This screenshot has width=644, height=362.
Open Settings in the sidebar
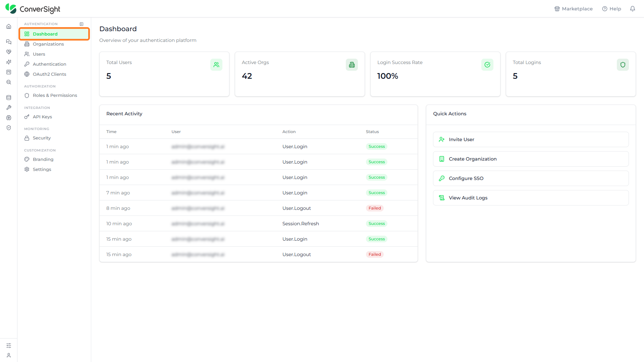click(x=54, y=169)
